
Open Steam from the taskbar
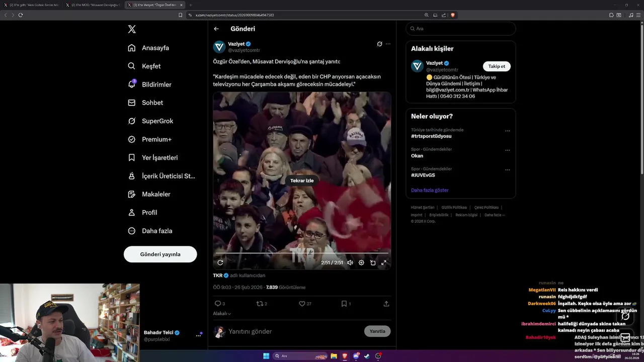pyautogui.click(x=367, y=356)
